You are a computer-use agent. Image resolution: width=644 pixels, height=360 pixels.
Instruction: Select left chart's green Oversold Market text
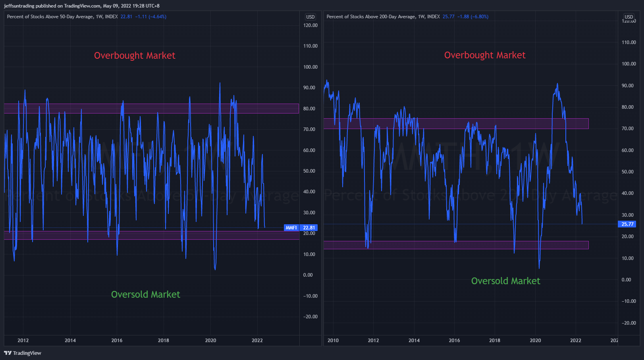tap(145, 295)
